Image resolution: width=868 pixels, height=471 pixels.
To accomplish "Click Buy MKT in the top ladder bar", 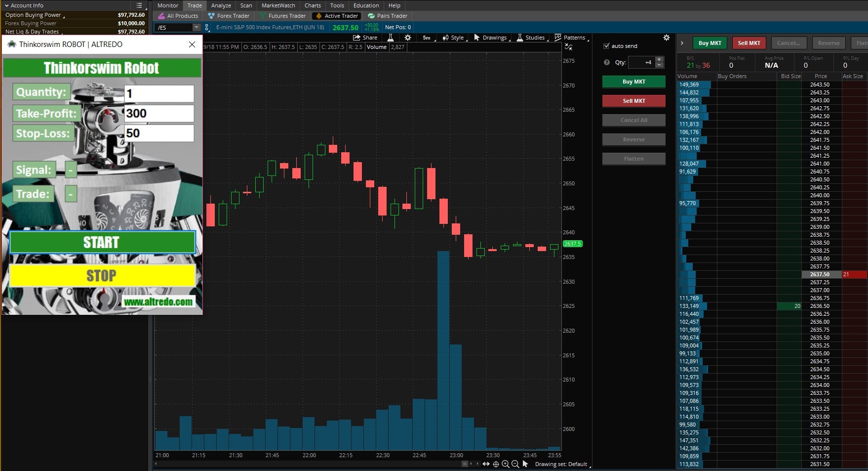I will [710, 43].
